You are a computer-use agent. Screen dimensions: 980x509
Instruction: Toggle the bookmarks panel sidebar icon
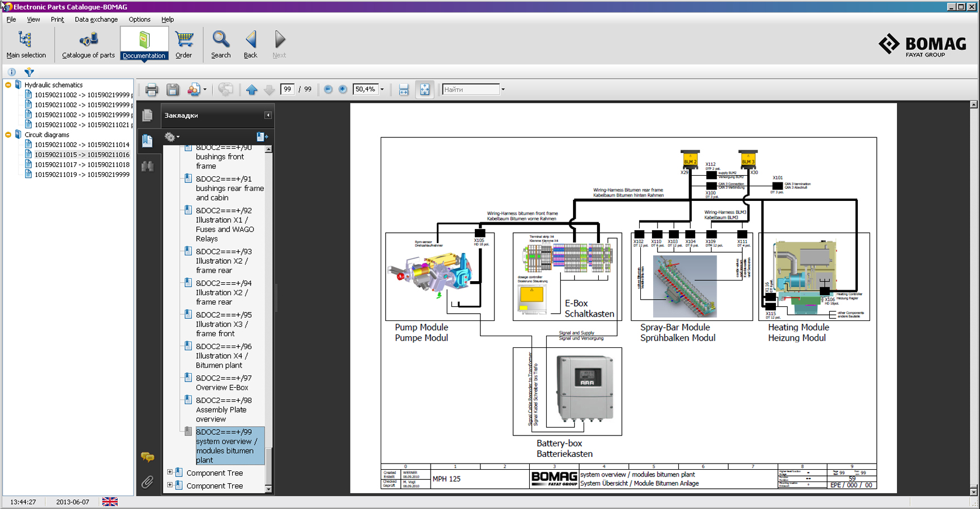[147, 140]
